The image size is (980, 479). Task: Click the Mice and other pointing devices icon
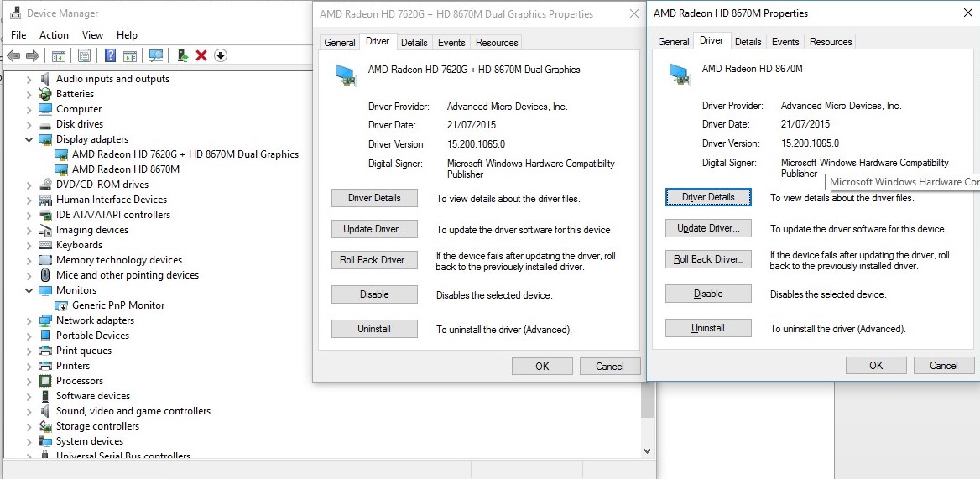coord(45,275)
